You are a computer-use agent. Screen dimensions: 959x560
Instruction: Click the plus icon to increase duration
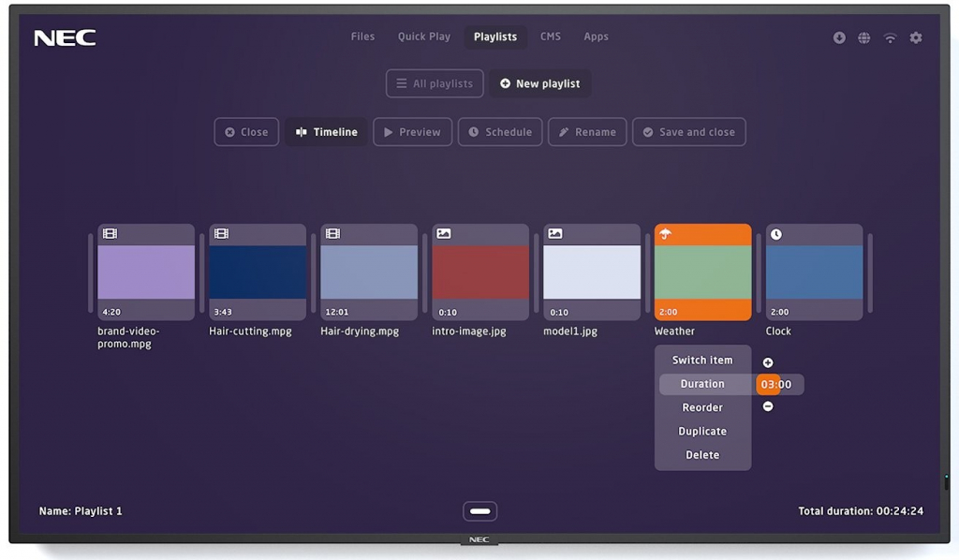click(x=768, y=362)
